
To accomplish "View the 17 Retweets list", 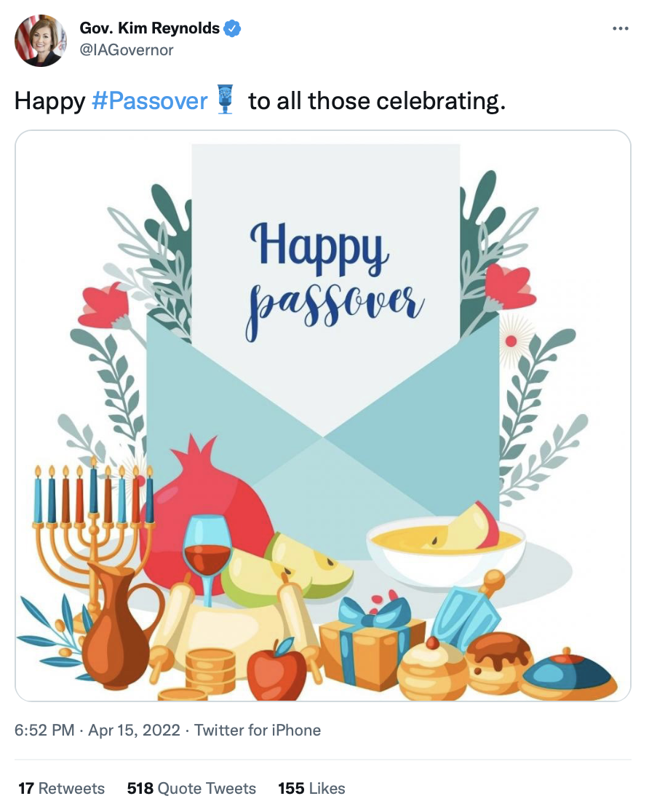I will [62, 788].
